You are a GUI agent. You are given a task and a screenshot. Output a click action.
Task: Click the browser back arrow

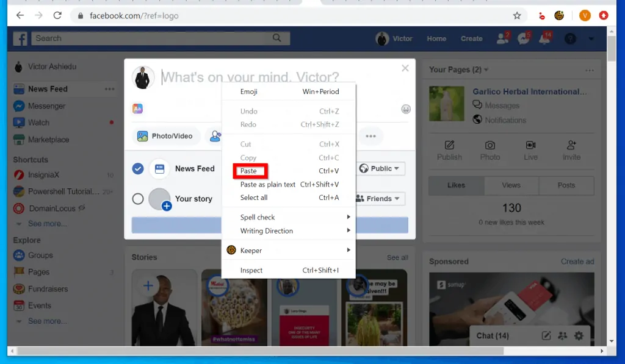20,15
